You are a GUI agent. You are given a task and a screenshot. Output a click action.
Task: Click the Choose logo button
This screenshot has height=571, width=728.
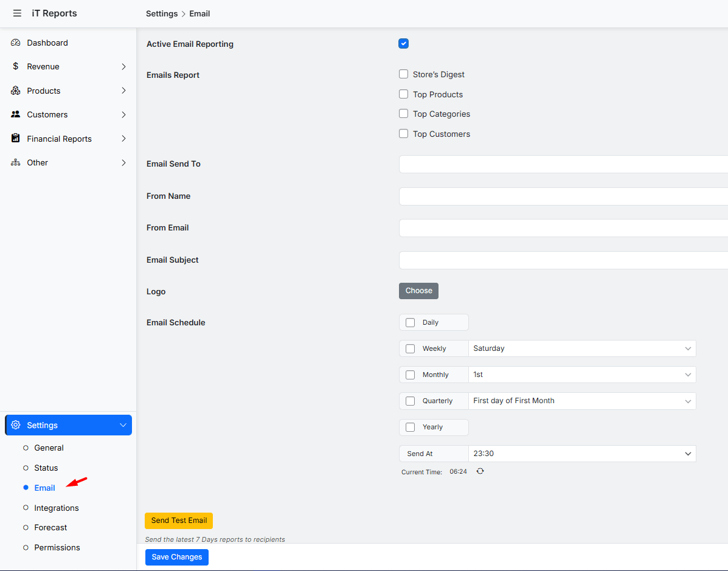coord(418,291)
